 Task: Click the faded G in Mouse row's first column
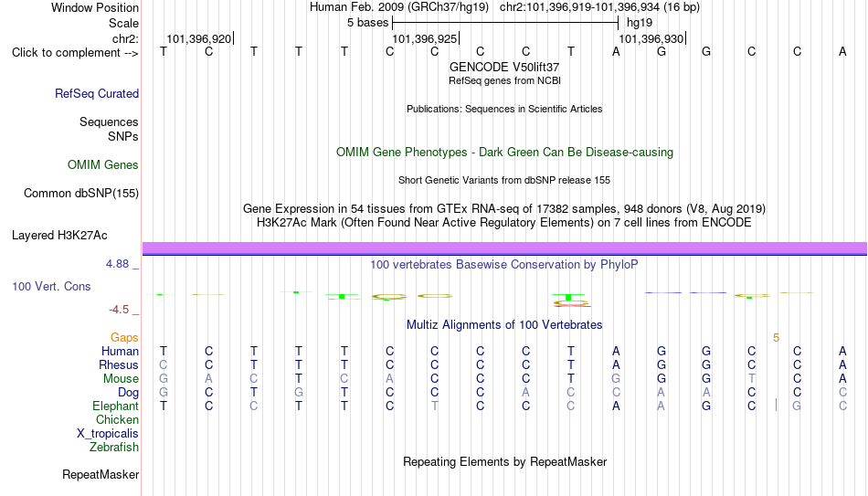[x=164, y=379]
